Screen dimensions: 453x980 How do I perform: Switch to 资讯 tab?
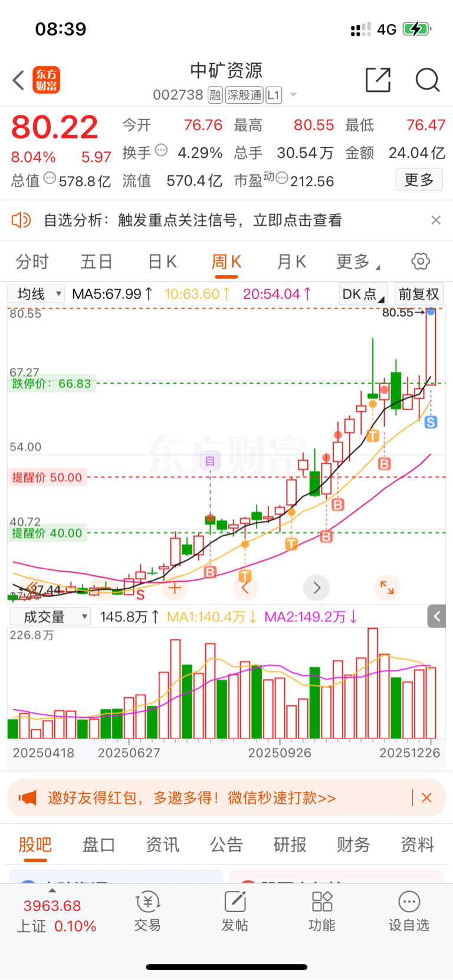pyautogui.click(x=162, y=844)
